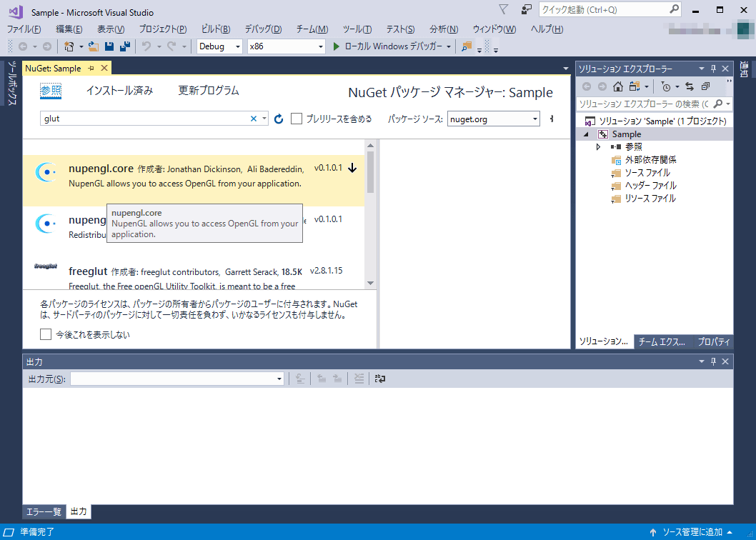The height and width of the screenshot is (540, 756).
Task: Open the glut search history dropdown
Action: [264, 119]
